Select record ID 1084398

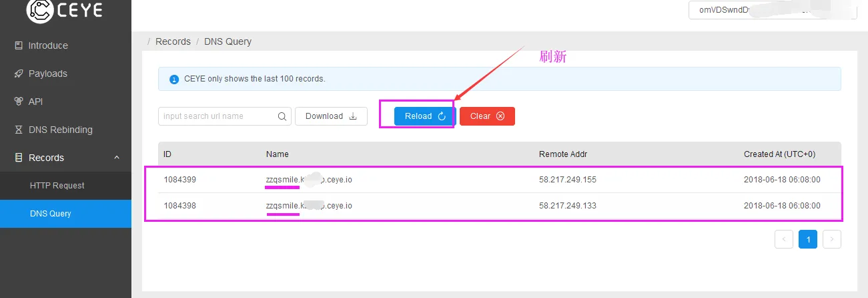(180, 206)
